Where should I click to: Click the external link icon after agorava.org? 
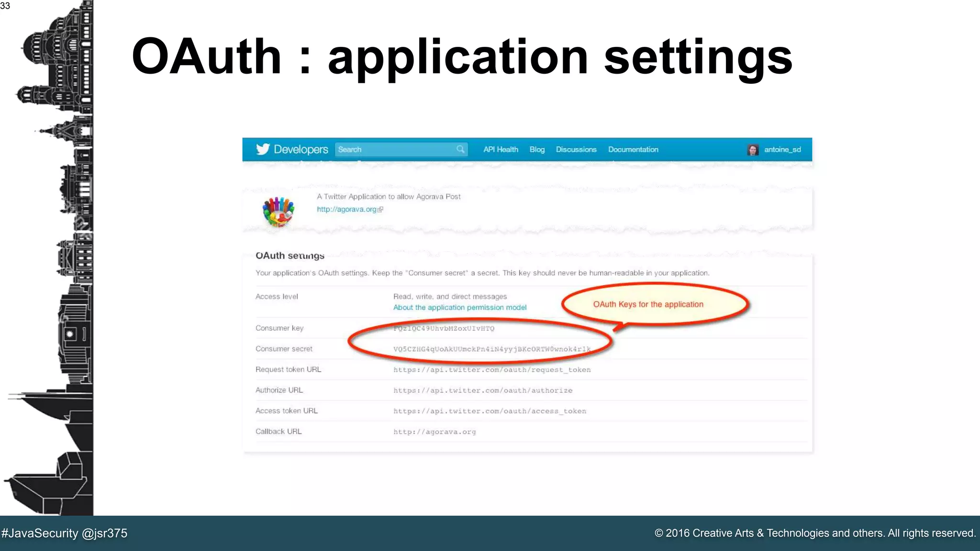381,209
